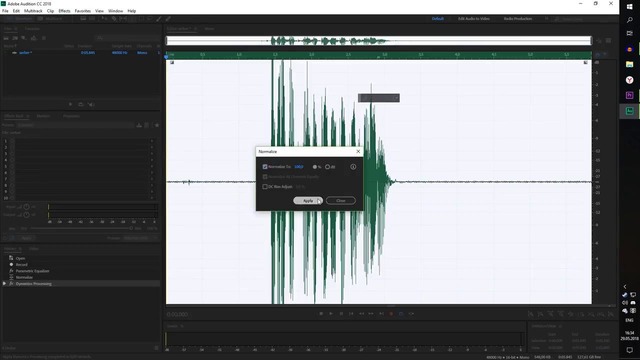This screenshot has height=360, width=640.
Task: Open effect menu arrow for slot 1
Action: (152, 141)
